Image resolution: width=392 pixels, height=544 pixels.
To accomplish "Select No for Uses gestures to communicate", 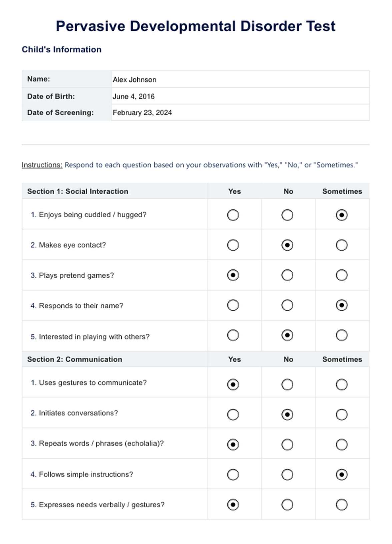I will pyautogui.click(x=287, y=384).
